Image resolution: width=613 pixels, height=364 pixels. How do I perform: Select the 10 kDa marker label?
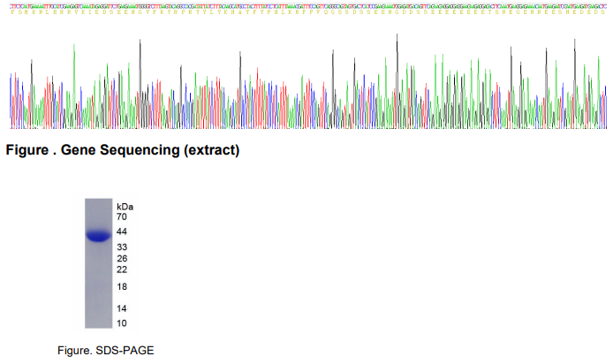coord(122,323)
